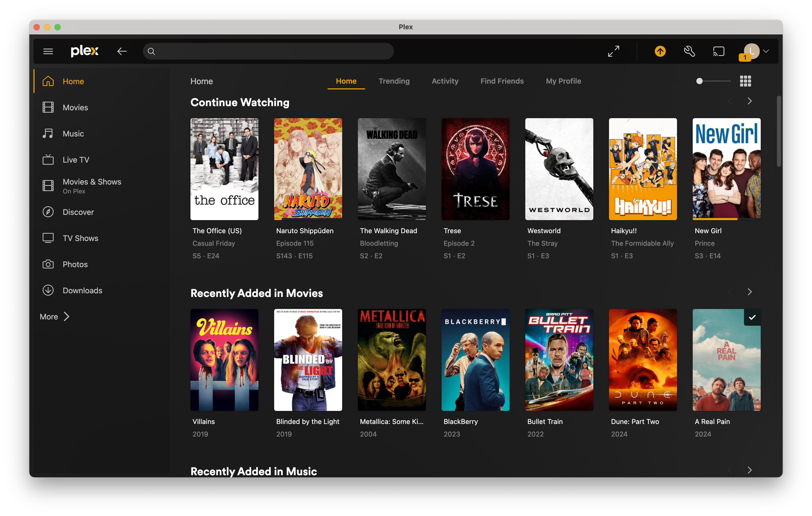This screenshot has width=812, height=516.
Task: Click the Home breadcrumb title text
Action: [x=202, y=81]
